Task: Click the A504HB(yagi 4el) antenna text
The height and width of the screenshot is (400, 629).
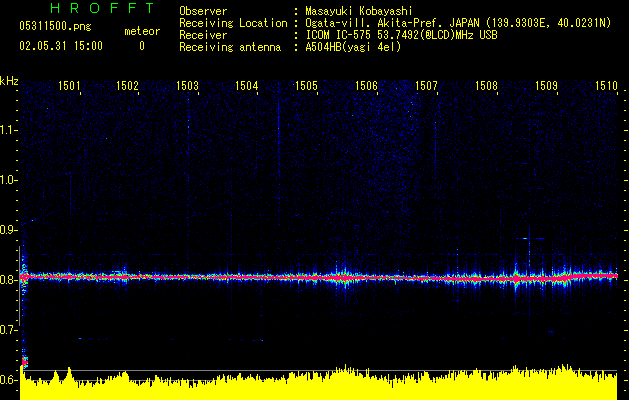Action: (353, 47)
